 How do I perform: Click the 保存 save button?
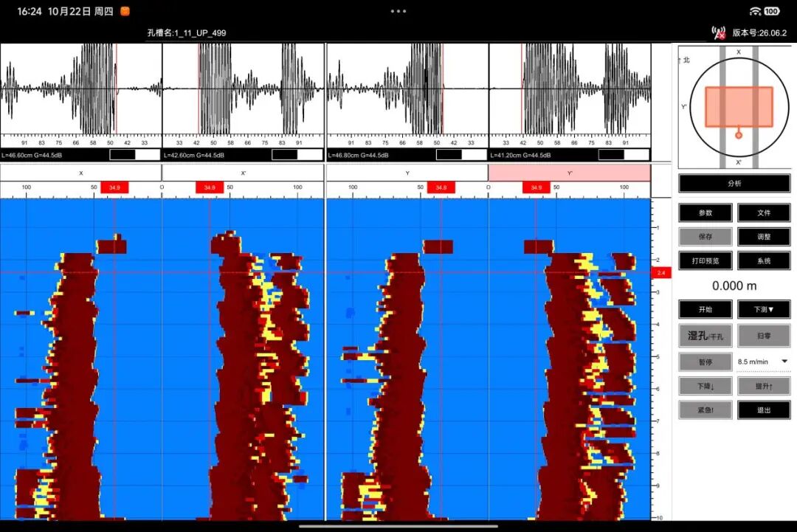pyautogui.click(x=705, y=237)
